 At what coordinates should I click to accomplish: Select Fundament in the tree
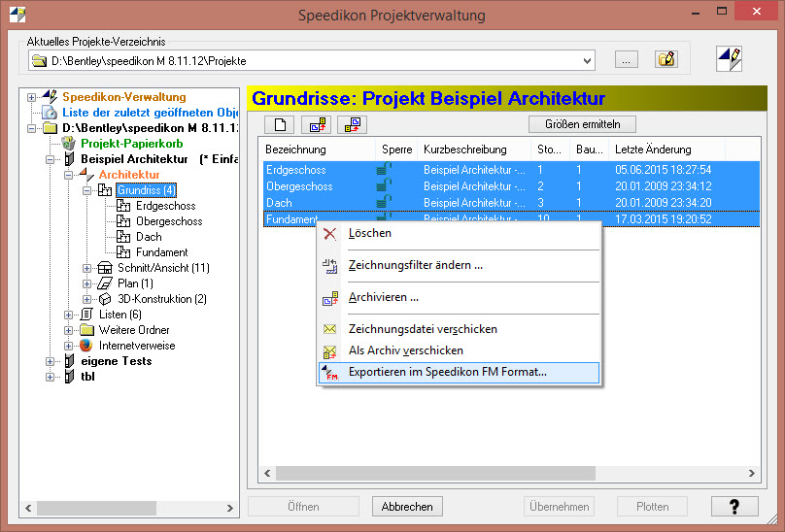pos(161,252)
